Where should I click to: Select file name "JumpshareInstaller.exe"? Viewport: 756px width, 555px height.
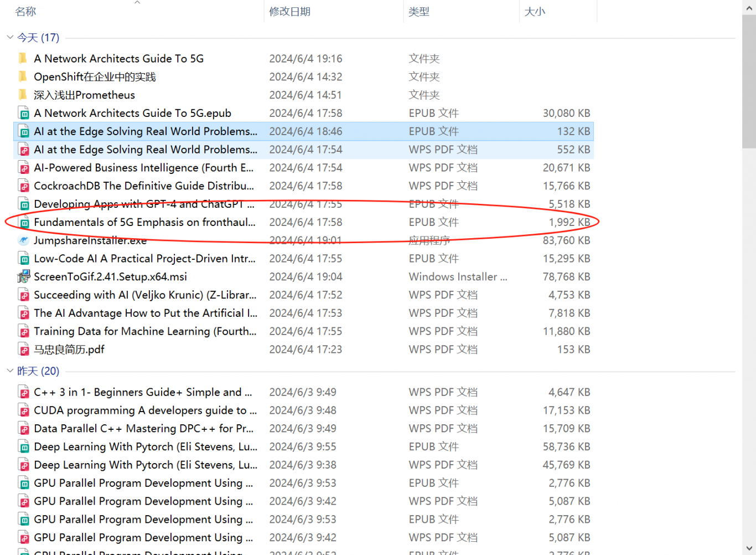click(x=90, y=240)
